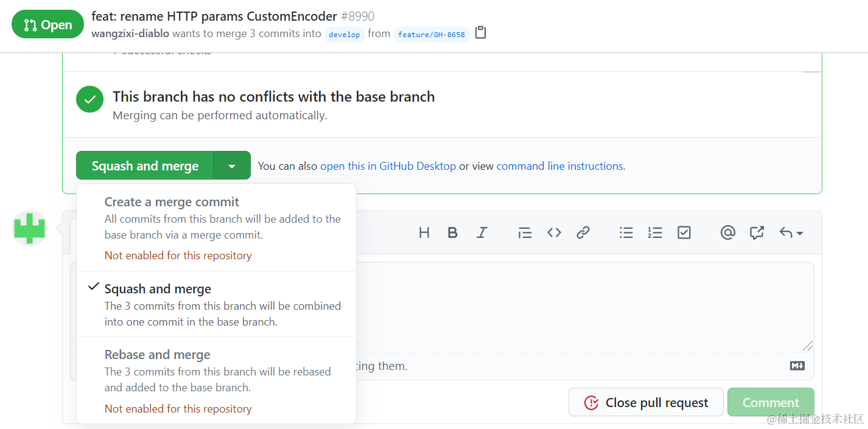
Task: Click the green Comment button
Action: [x=771, y=402]
